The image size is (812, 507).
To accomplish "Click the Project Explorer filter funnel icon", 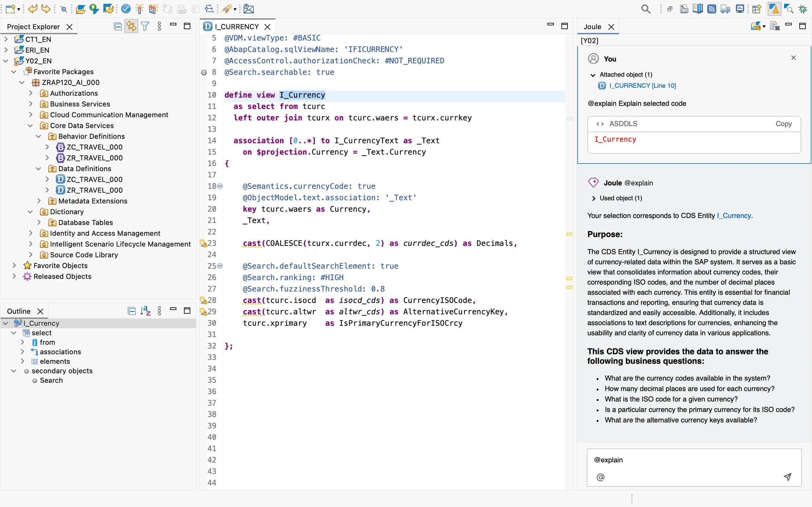I will pos(145,26).
